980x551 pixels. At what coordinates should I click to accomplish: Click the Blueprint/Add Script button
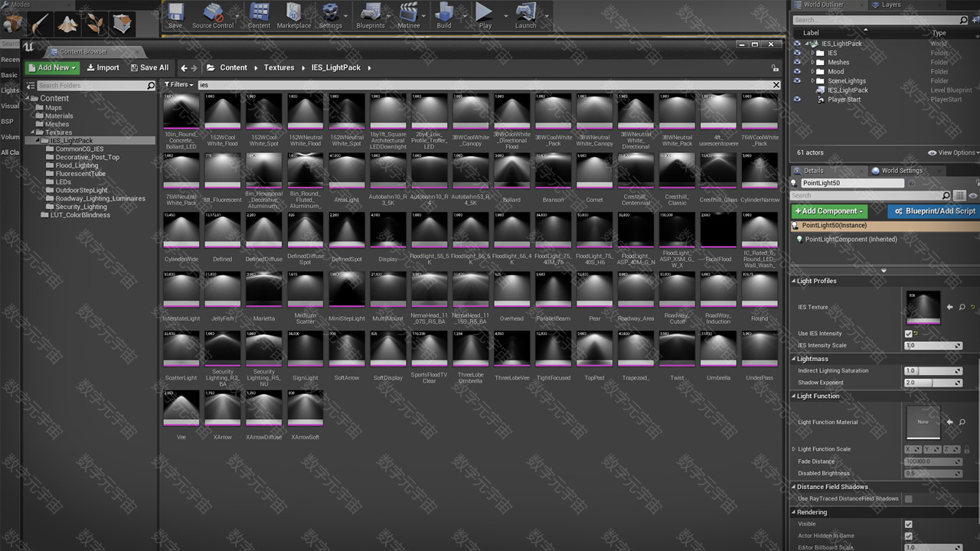click(933, 210)
